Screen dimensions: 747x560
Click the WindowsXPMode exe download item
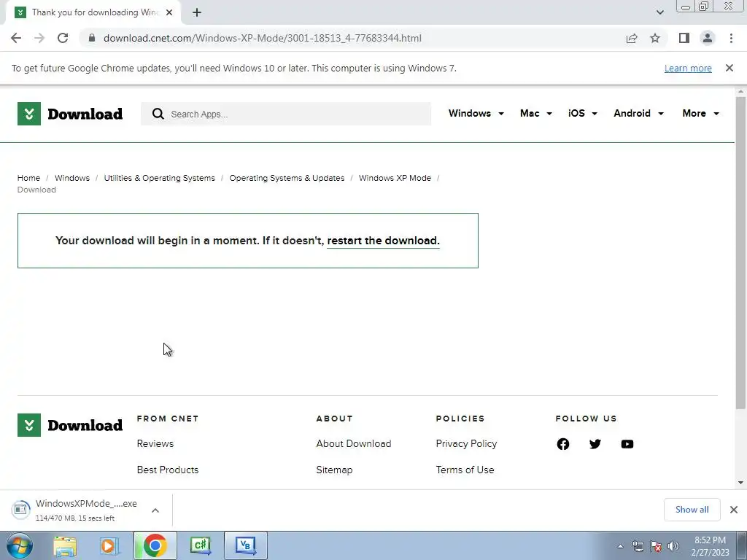[76, 510]
